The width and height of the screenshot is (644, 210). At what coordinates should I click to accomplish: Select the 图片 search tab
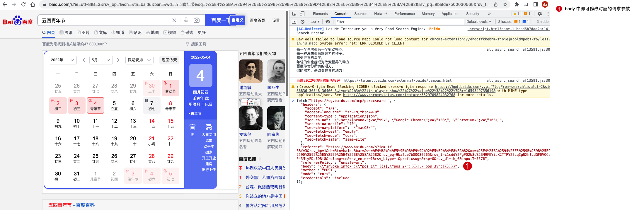(x=83, y=33)
